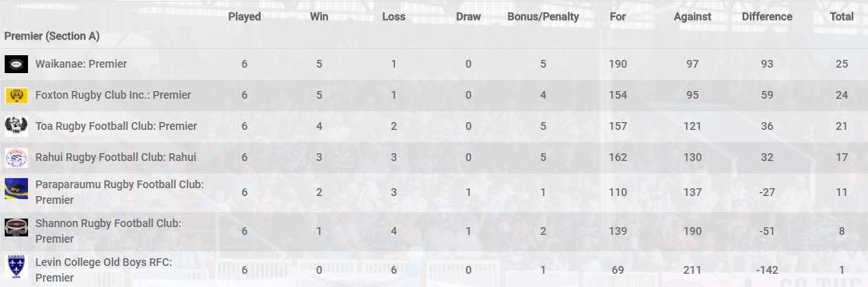Open the Waikanae: Premier team link
Image resolution: width=868 pixels, height=287 pixels.
[81, 64]
